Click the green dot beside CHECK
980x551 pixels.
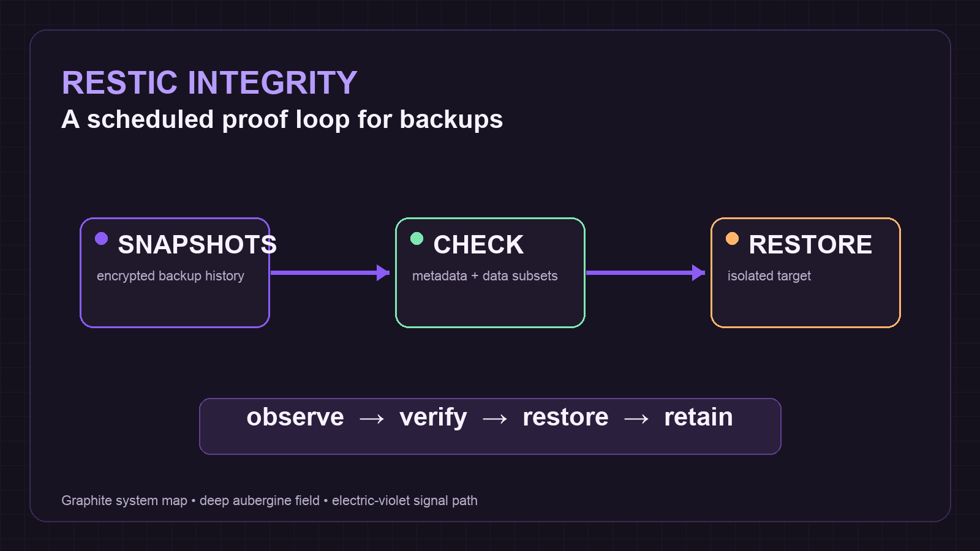tap(417, 239)
